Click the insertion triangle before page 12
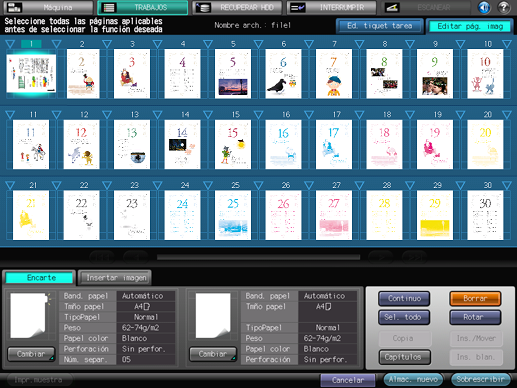Viewport: 517px width, 388px height. [x=56, y=115]
